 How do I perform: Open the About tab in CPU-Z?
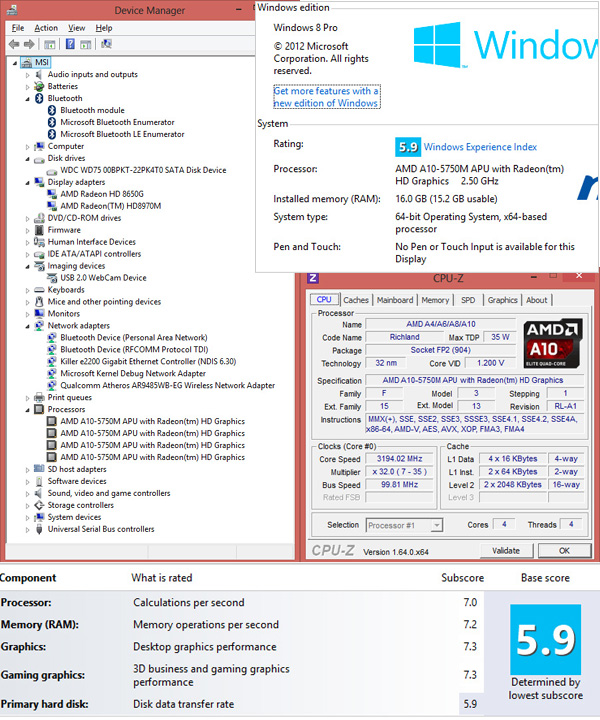(x=537, y=300)
